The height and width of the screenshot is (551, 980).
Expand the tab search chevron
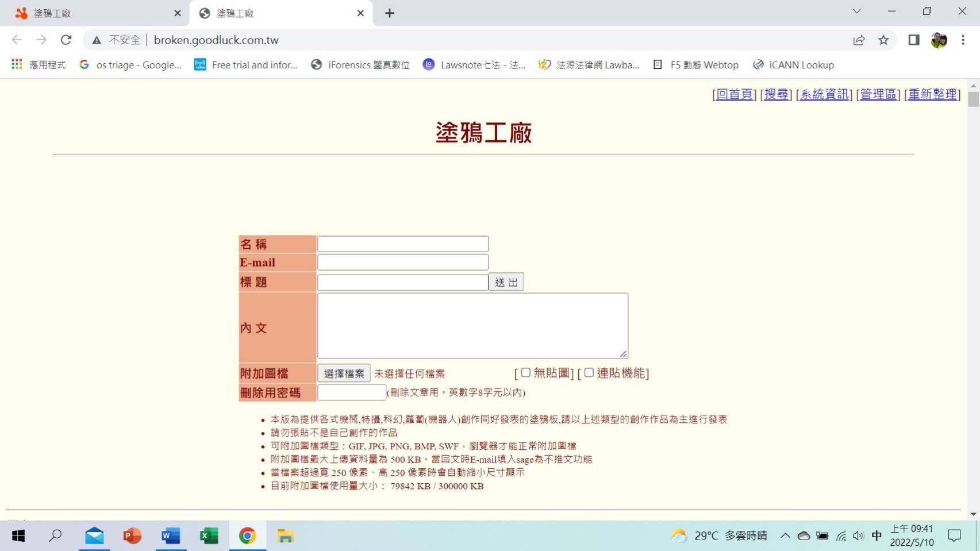tap(856, 11)
